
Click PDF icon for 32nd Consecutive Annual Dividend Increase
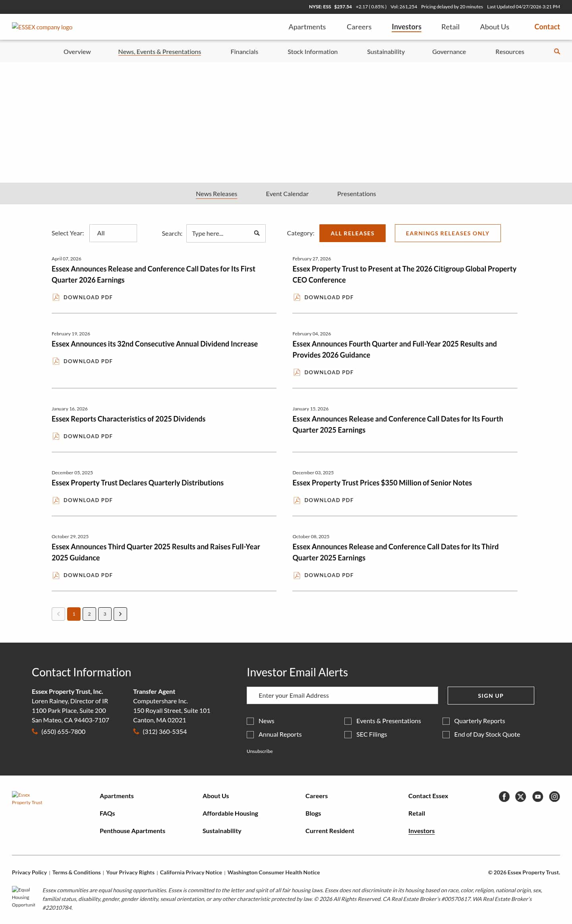coord(56,361)
